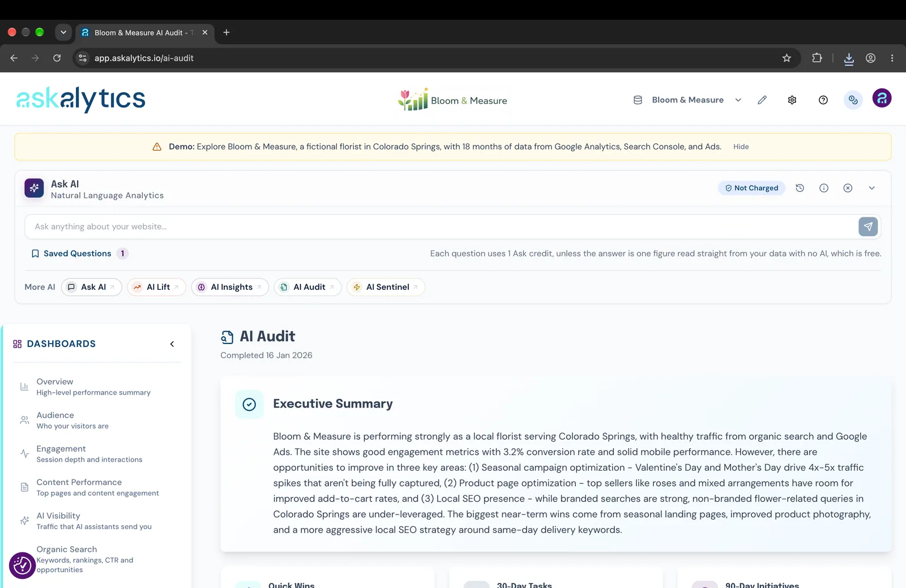Viewport: 906px width, 588px height.
Task: Click the askalytics logo
Action: point(80,99)
